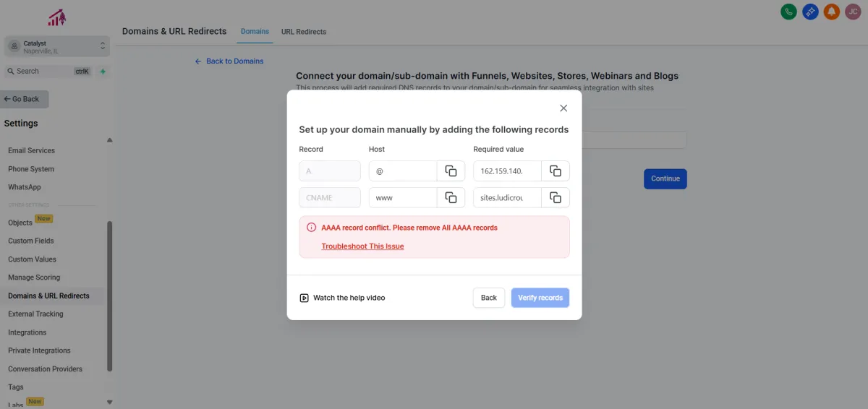Click the blue icon beside the phone
The width and height of the screenshot is (868, 409).
(810, 12)
